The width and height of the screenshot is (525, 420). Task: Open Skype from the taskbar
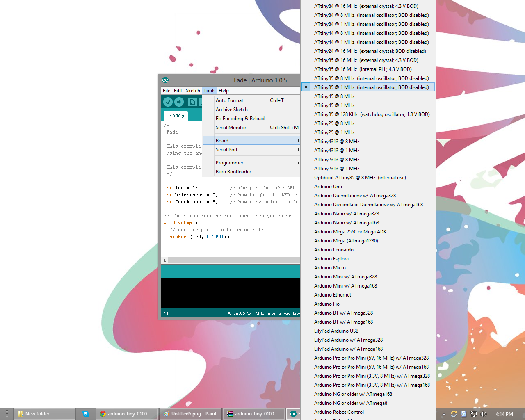click(86, 414)
